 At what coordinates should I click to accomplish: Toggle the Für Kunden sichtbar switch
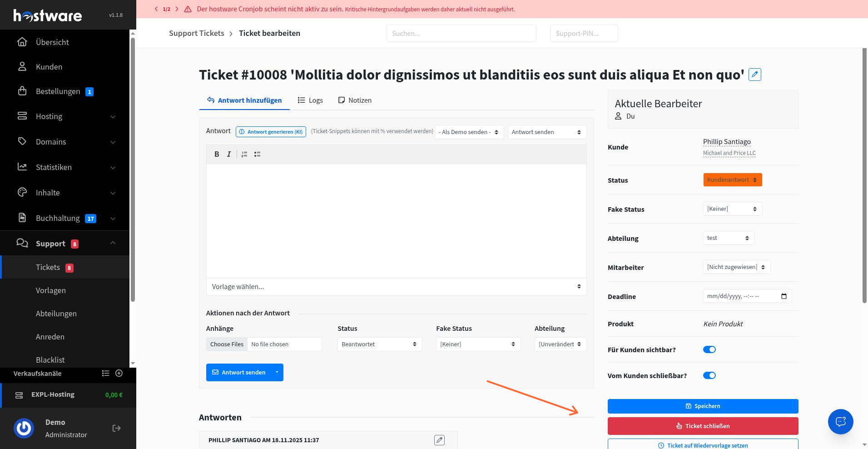[709, 349]
